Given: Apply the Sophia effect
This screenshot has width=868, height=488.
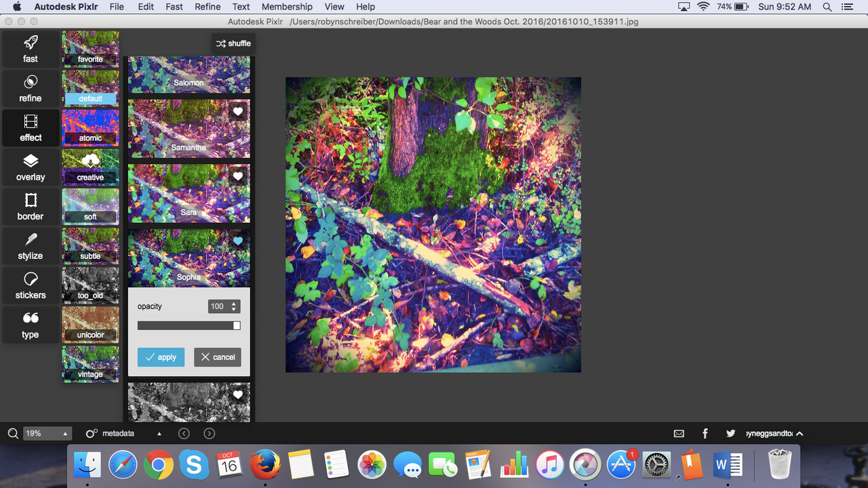Looking at the screenshot, I should [161, 357].
